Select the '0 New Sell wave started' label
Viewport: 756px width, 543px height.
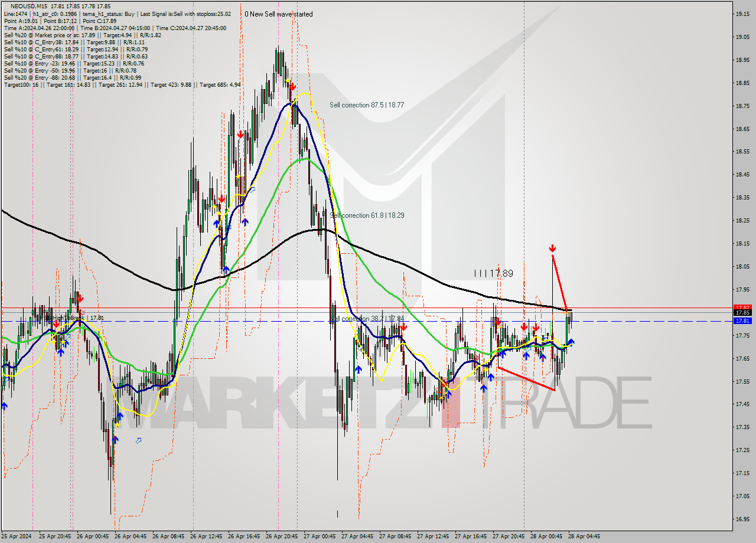pos(279,14)
